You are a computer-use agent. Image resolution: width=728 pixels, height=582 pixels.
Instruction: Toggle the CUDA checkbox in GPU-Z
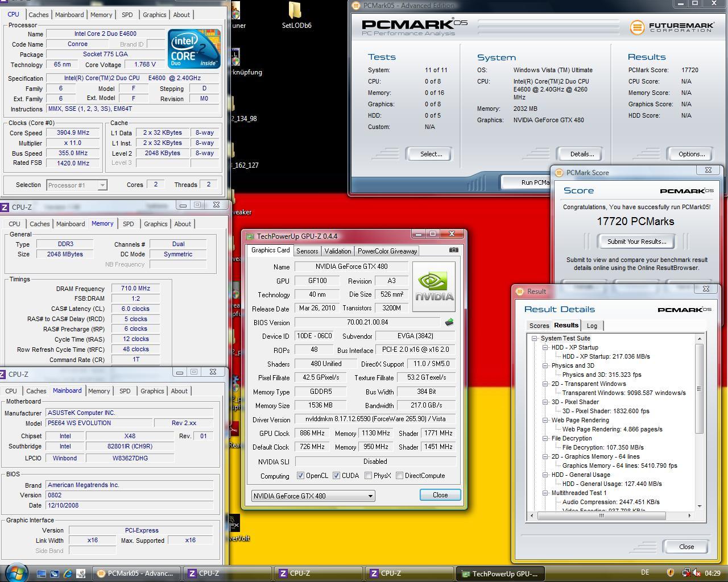pyautogui.click(x=336, y=476)
